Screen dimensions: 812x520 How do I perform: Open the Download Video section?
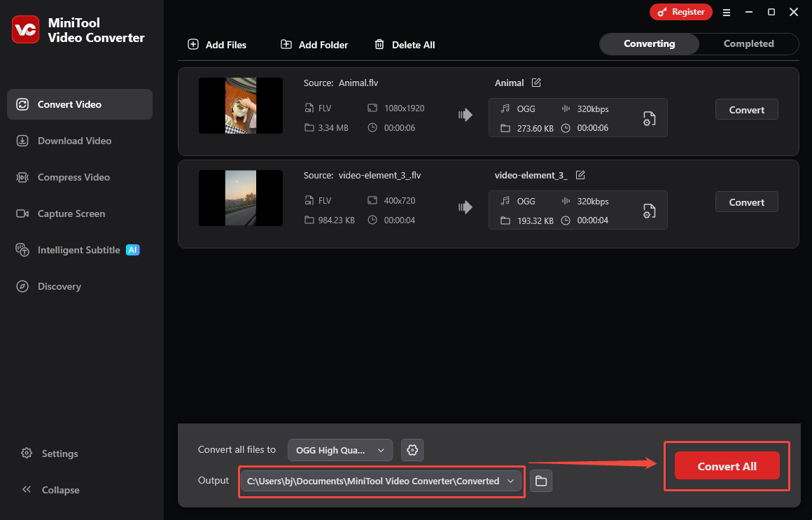(74, 141)
